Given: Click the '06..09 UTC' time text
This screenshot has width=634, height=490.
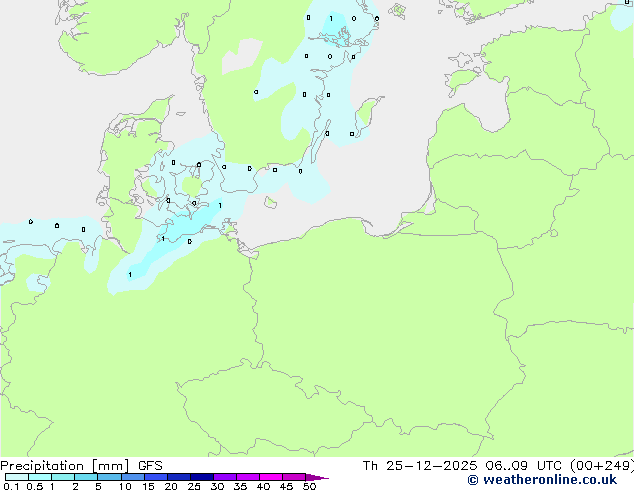Looking at the screenshot, I should coord(524,466).
